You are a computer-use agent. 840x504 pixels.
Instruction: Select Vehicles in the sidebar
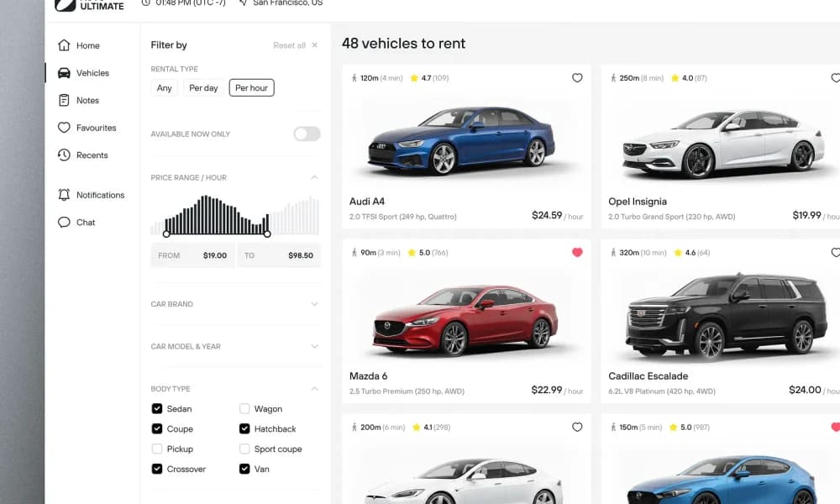(83, 73)
